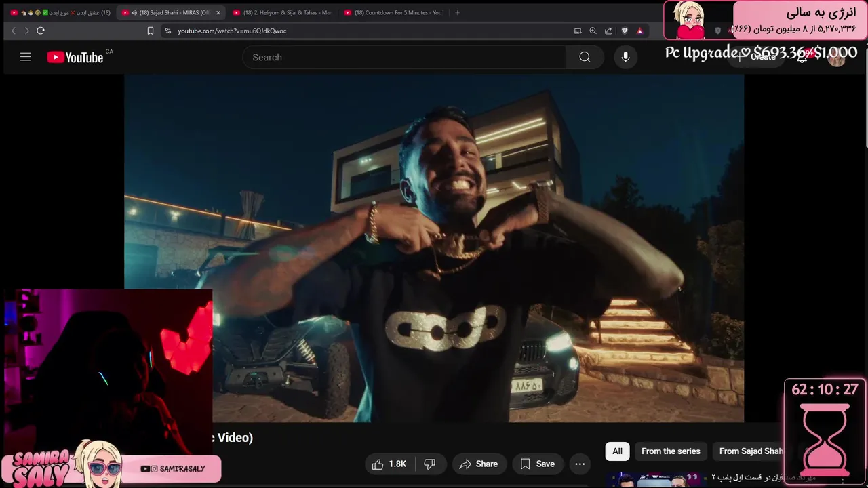
Task: Open YouTube notifications bell
Action: [802, 57]
